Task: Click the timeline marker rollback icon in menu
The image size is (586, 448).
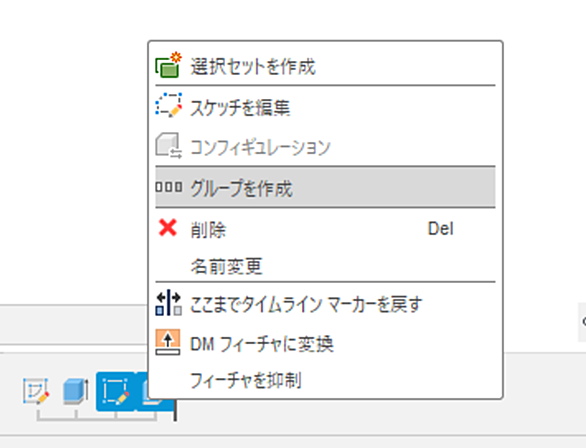Action: pyautogui.click(x=169, y=303)
